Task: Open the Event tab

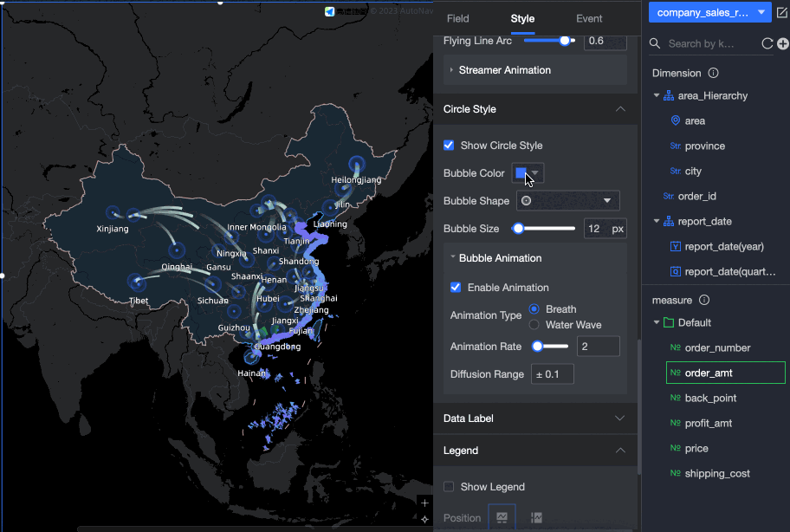Action: pyautogui.click(x=589, y=19)
